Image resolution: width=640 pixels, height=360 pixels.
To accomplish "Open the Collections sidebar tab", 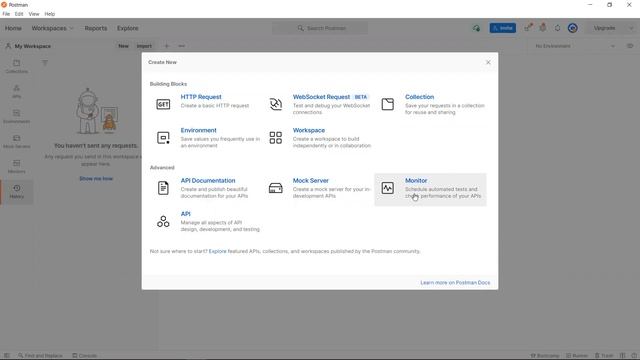I will (x=17, y=66).
